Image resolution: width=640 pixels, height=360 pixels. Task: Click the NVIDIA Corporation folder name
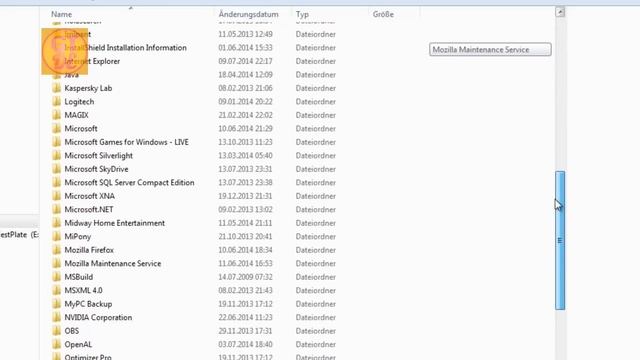coord(98,317)
